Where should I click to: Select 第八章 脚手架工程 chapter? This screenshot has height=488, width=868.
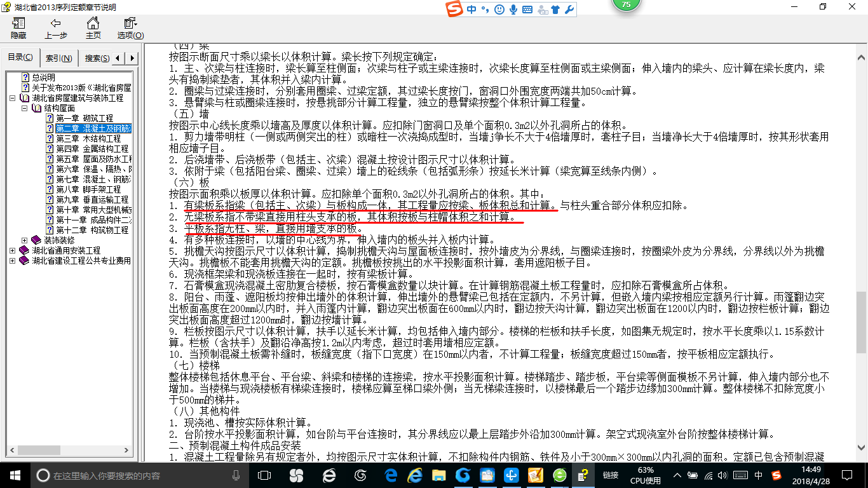[88, 189]
